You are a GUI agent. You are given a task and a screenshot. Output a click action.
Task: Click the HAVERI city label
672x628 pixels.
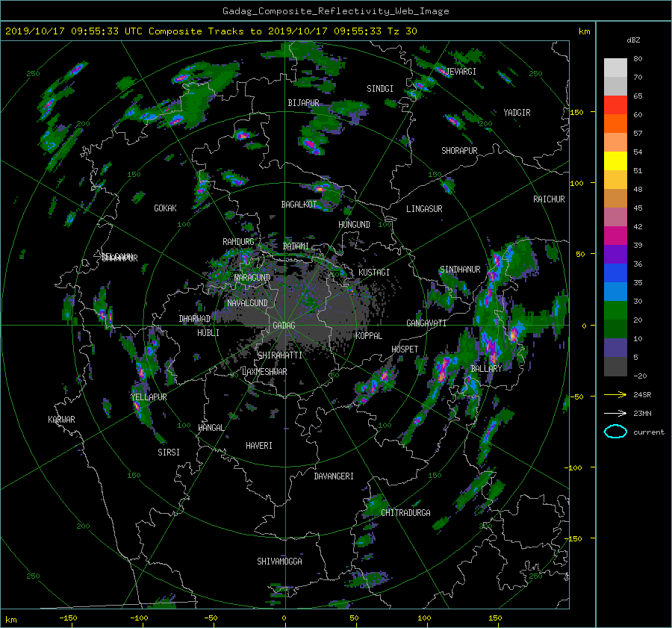259,446
